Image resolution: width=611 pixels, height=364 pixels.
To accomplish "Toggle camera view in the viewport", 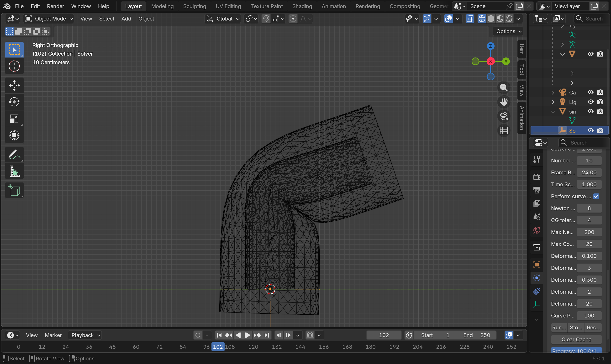I will (504, 116).
